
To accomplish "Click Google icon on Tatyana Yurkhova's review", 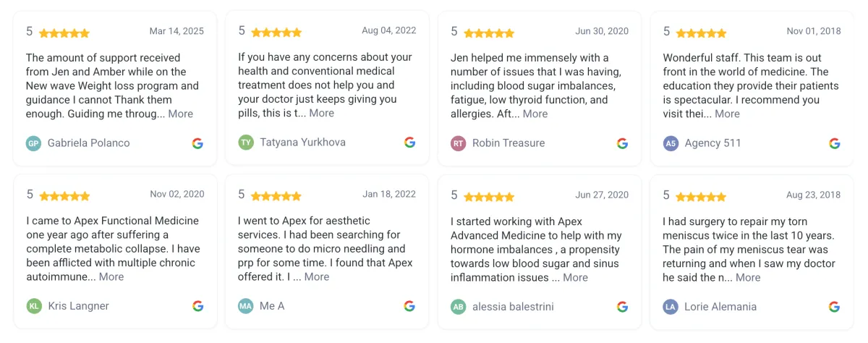I will click(409, 143).
